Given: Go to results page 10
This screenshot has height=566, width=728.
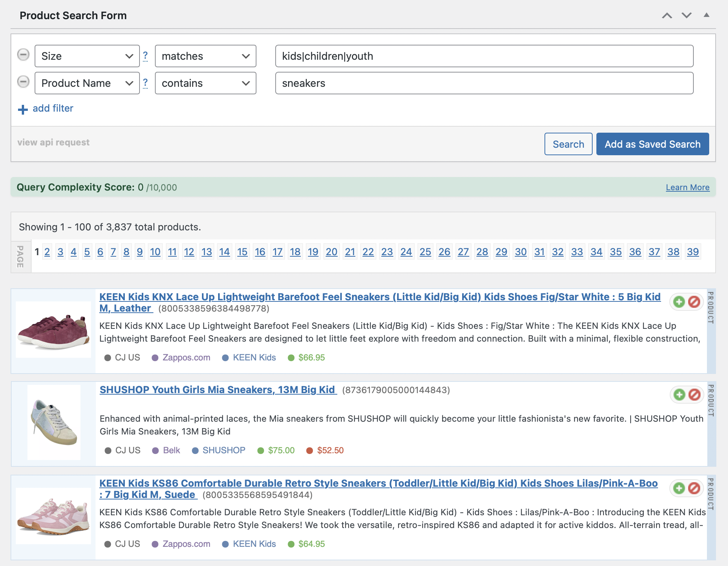Looking at the screenshot, I should [x=155, y=252].
